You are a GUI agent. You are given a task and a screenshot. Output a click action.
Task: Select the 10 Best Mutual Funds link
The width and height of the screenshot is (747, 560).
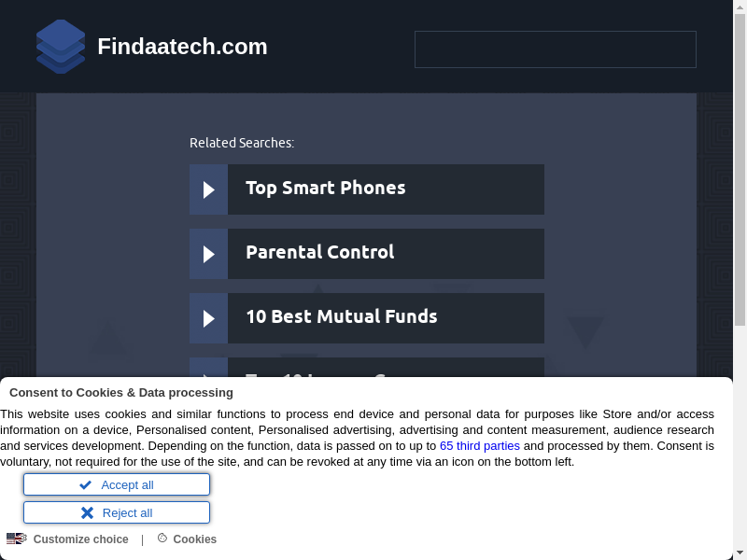341,317
